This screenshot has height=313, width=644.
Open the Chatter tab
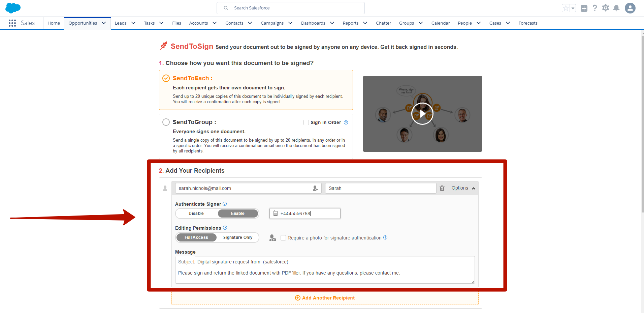[x=383, y=23]
